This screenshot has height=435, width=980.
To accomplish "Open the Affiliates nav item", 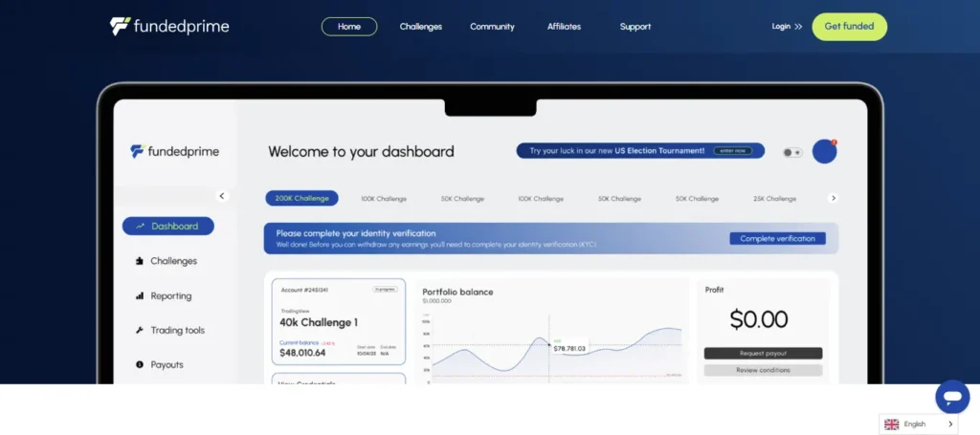I will coord(564,27).
